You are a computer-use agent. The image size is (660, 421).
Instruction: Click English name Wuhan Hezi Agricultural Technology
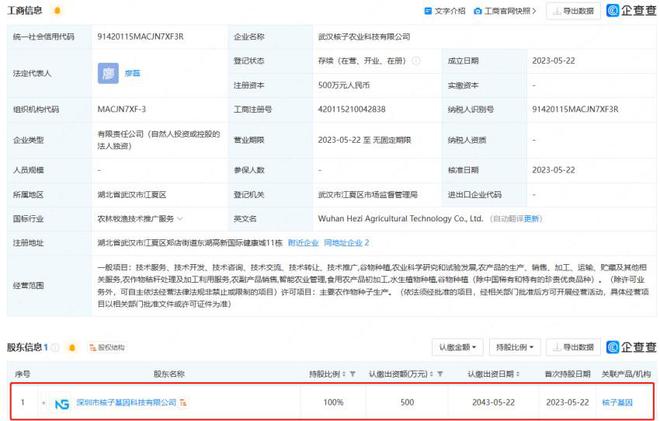tap(400, 219)
